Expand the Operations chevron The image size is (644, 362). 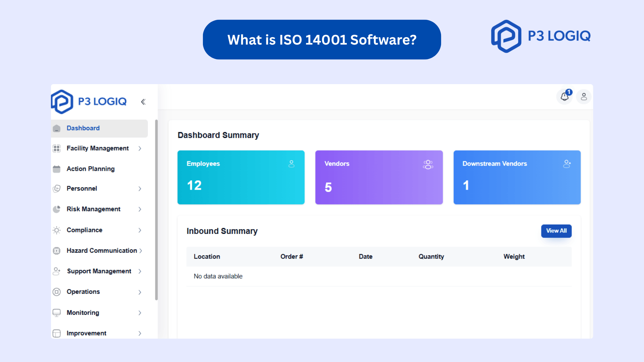[x=140, y=292]
